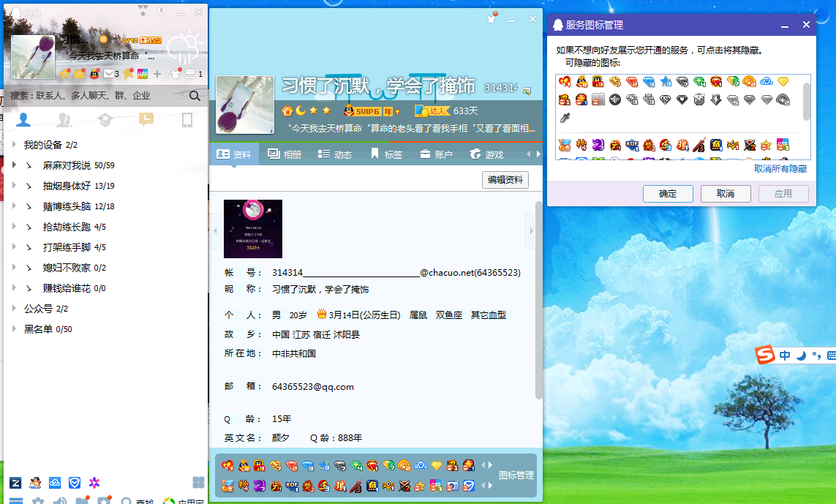Open the 图标管理 link in profile

[x=516, y=475]
